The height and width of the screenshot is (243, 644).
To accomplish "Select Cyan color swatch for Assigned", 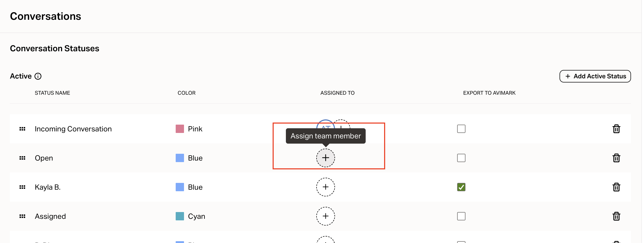I will [180, 216].
